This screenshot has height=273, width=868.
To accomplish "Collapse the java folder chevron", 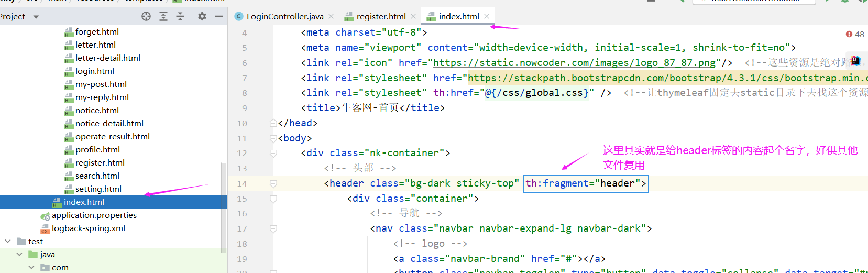I will click(x=19, y=254).
